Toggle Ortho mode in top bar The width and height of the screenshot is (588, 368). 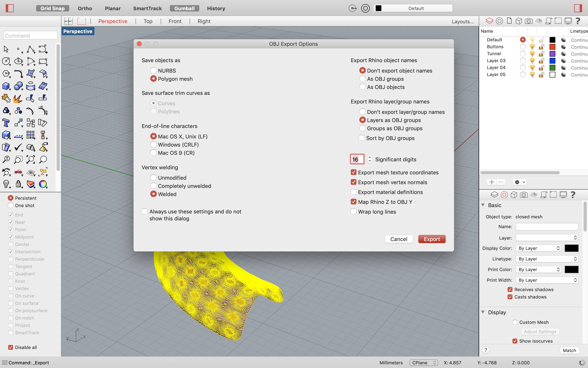pyautogui.click(x=85, y=8)
